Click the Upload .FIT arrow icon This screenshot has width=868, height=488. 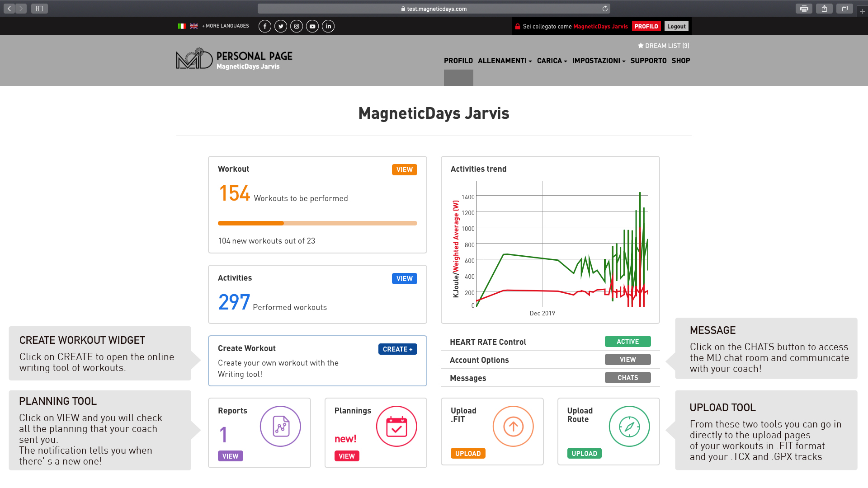513,426
